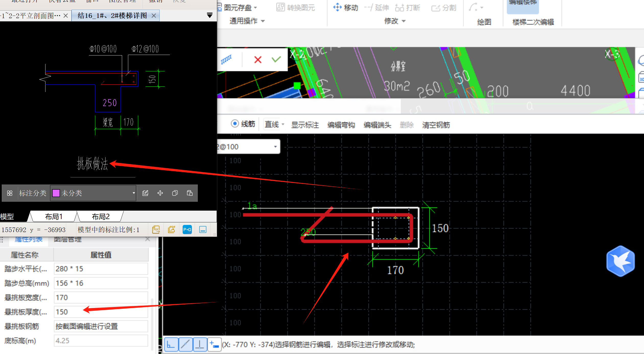Click the 标注分类 grid icon

(10, 193)
